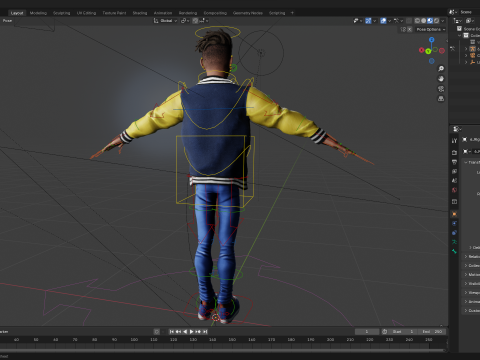
Task: Open the Object properties tab (orange square)
Action: [454, 214]
